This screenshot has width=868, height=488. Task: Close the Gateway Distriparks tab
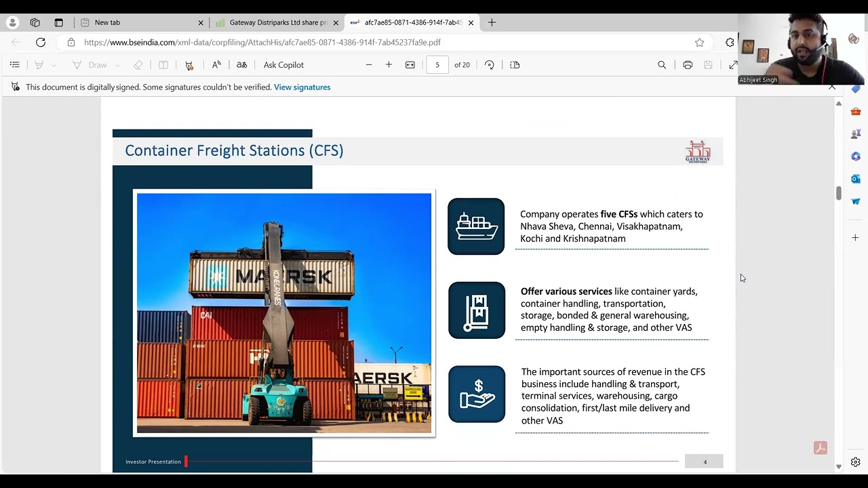tap(336, 22)
